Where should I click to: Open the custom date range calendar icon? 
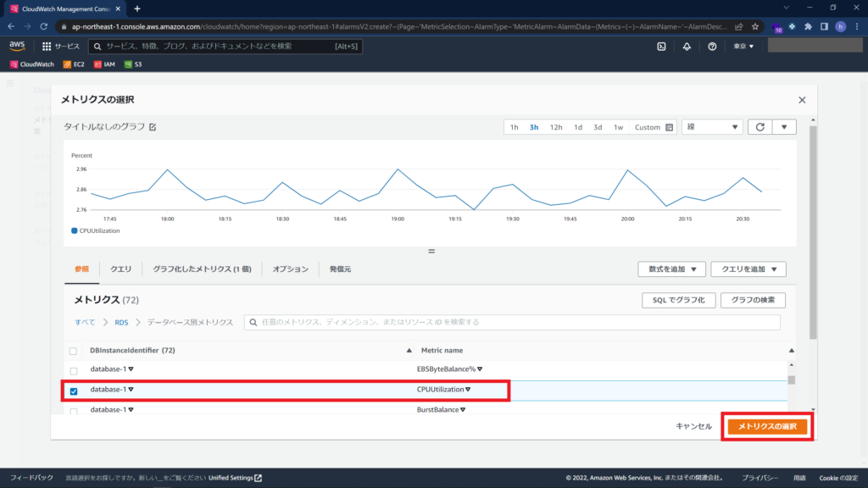coord(669,126)
